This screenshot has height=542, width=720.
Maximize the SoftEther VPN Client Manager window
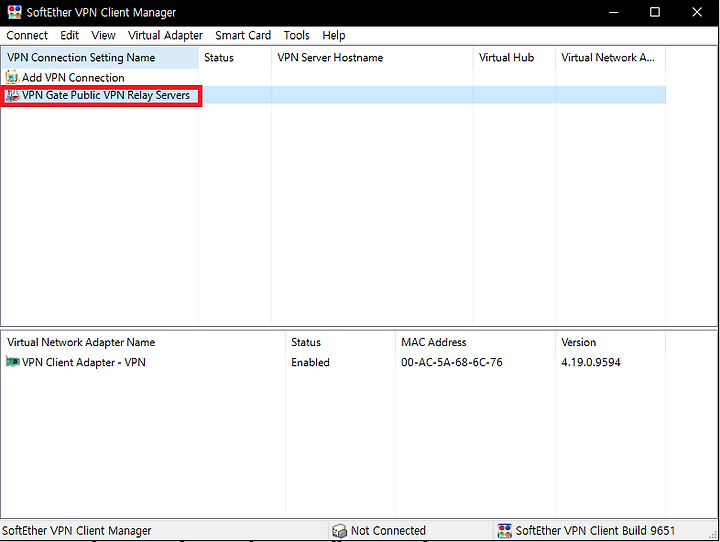pyautogui.click(x=655, y=12)
